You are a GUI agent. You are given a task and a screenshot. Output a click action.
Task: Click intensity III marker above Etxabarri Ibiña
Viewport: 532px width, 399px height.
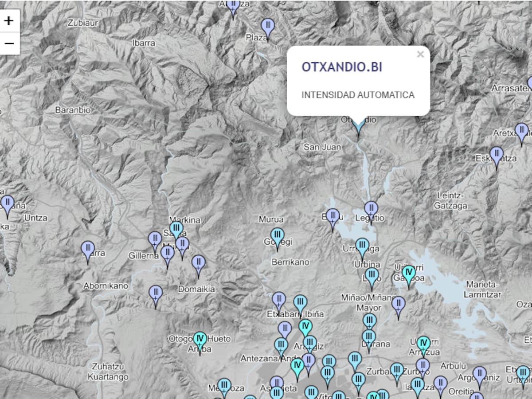[x=300, y=304]
